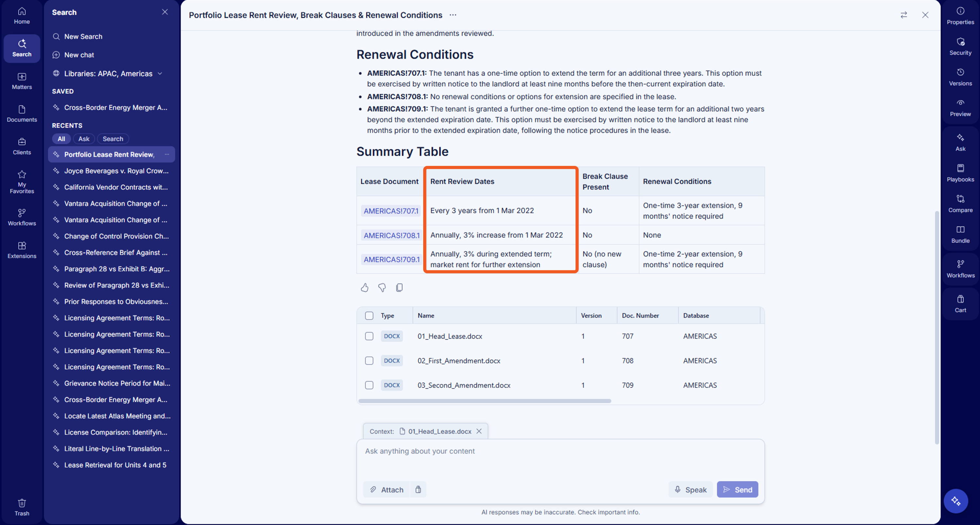Click the Send button

click(x=737, y=490)
